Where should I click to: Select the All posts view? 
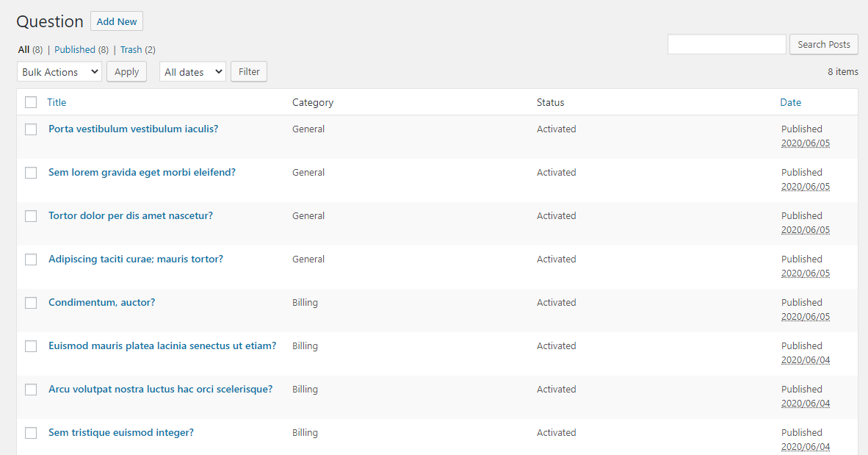pyautogui.click(x=23, y=50)
